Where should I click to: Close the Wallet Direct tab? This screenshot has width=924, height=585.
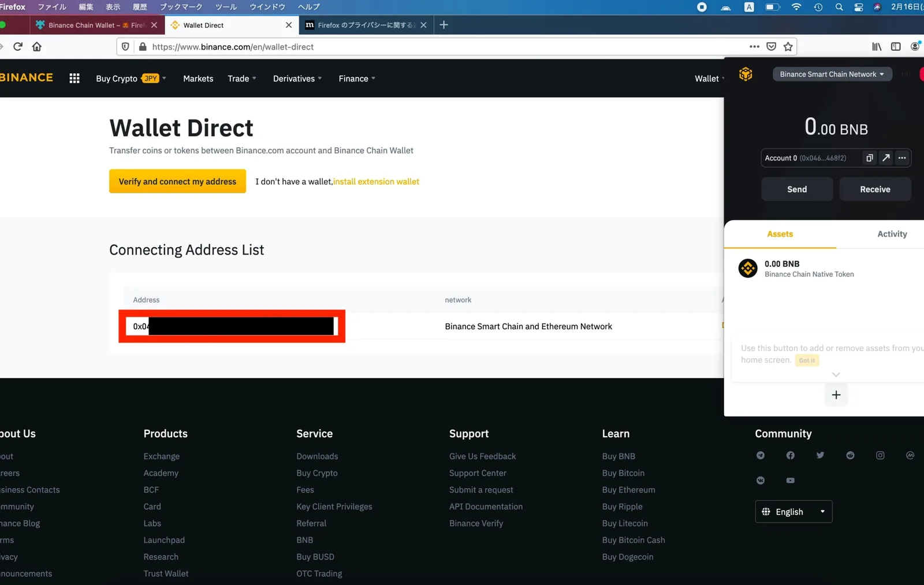[289, 25]
